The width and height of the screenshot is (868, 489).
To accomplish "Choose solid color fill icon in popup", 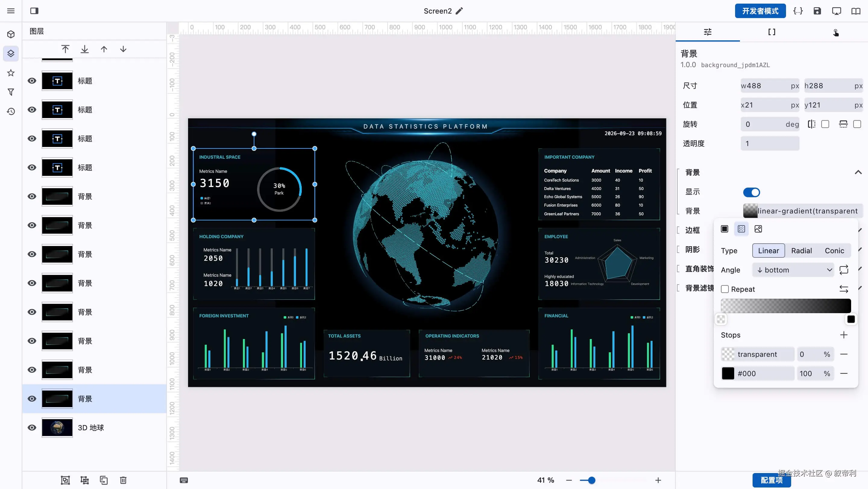I will [725, 229].
